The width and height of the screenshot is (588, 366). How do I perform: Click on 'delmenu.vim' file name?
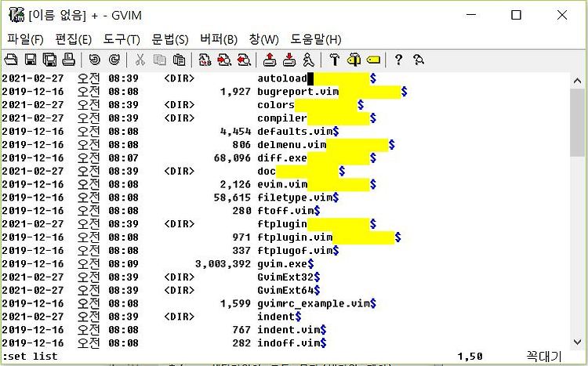[x=292, y=144]
